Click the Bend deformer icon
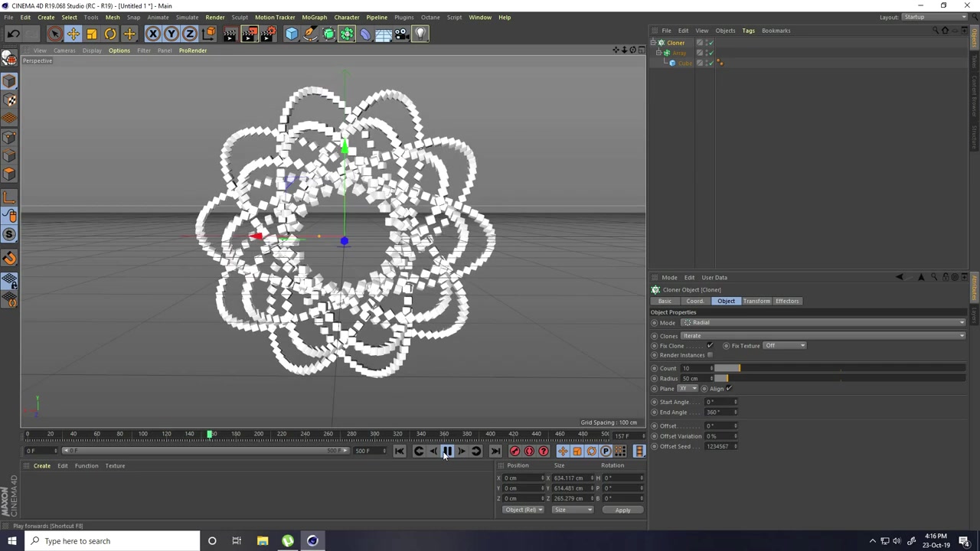Image resolution: width=980 pixels, height=551 pixels. (365, 34)
